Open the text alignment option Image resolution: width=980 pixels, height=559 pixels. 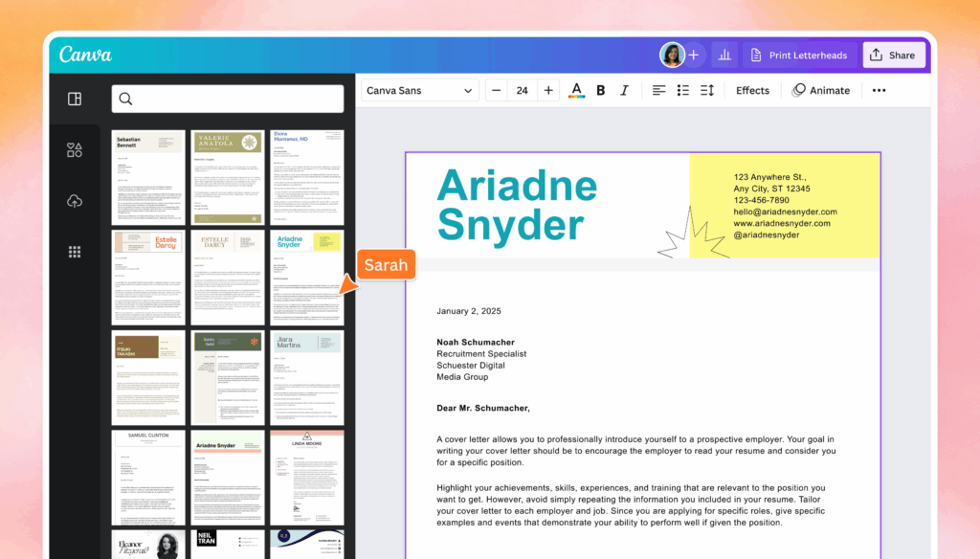click(658, 91)
